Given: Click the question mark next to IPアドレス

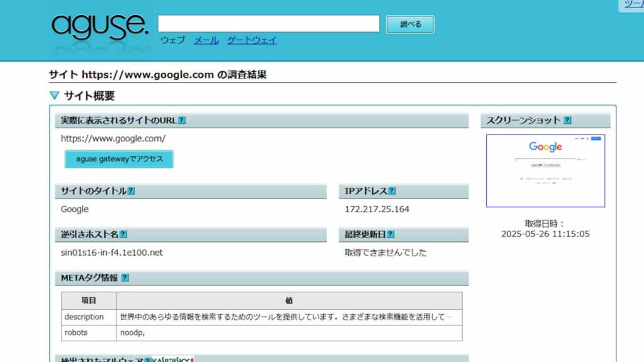Looking at the screenshot, I should 392,191.
